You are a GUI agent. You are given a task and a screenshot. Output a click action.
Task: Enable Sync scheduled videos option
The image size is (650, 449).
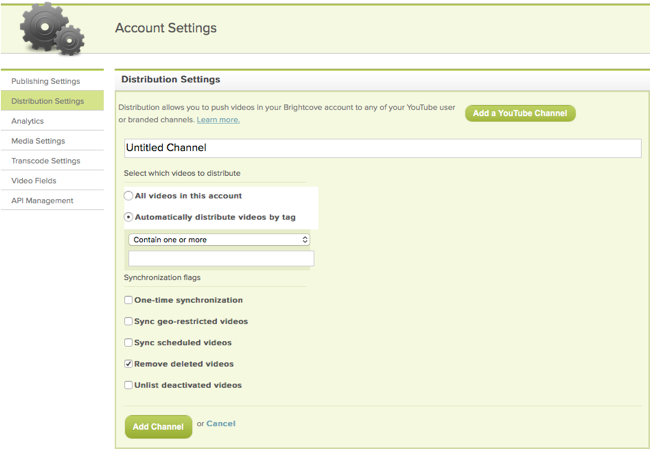tap(128, 343)
